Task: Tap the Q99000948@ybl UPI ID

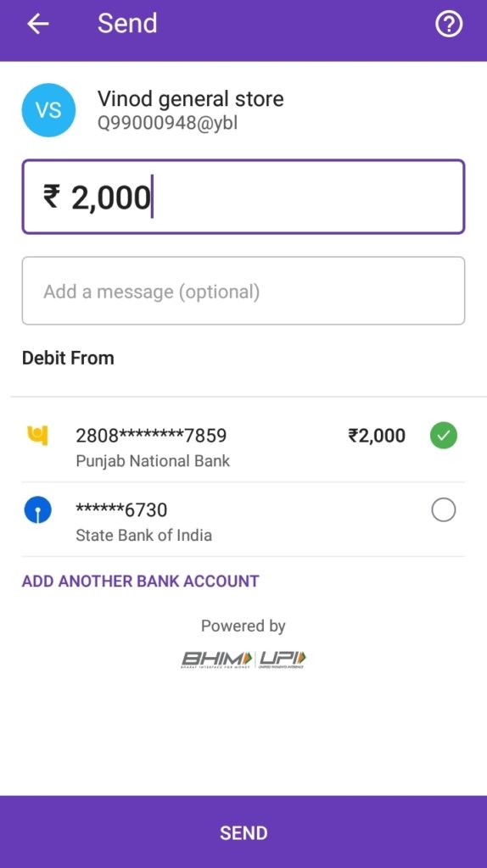Action: coord(167,123)
